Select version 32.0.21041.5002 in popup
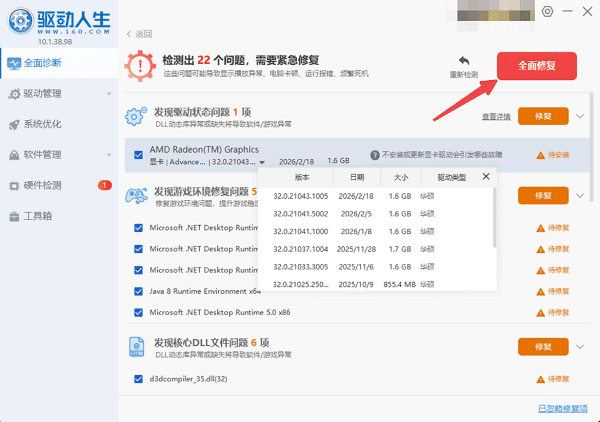The width and height of the screenshot is (600, 422). [377, 214]
